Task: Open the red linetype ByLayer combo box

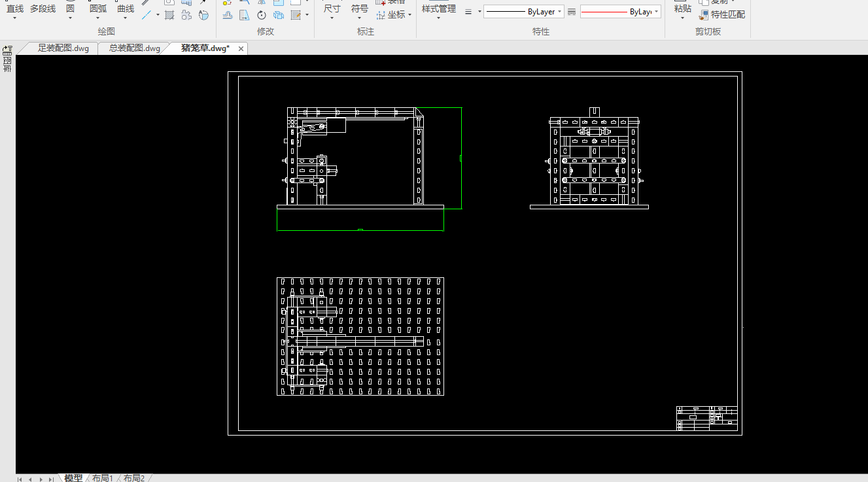Action: (620, 12)
